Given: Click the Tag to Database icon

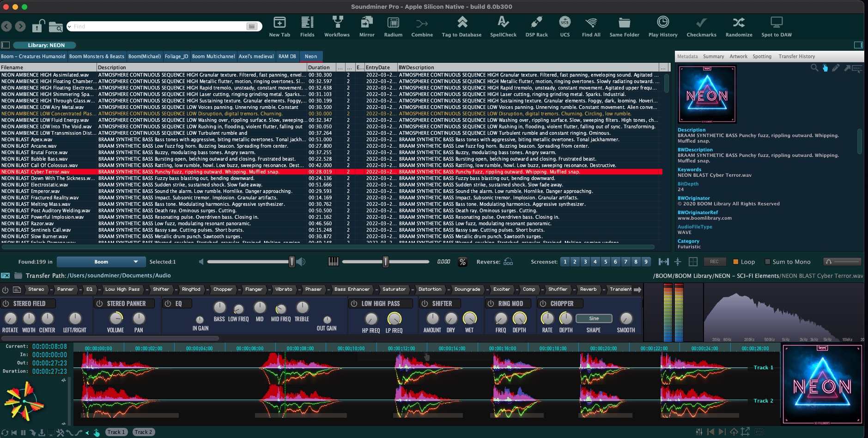Looking at the screenshot, I should coord(461,23).
